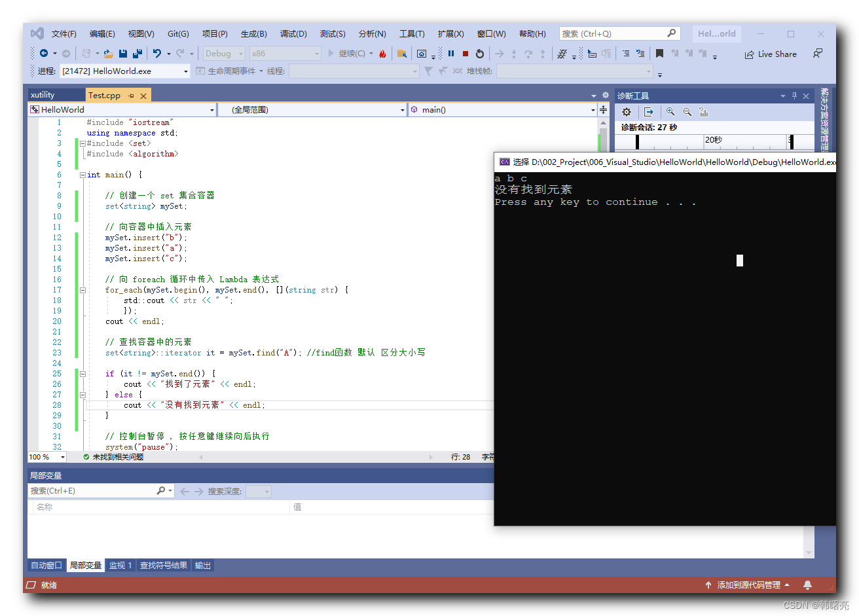The image size is (859, 616).
Task: Click the uncomment selected lines icon
Action: [x=640, y=54]
